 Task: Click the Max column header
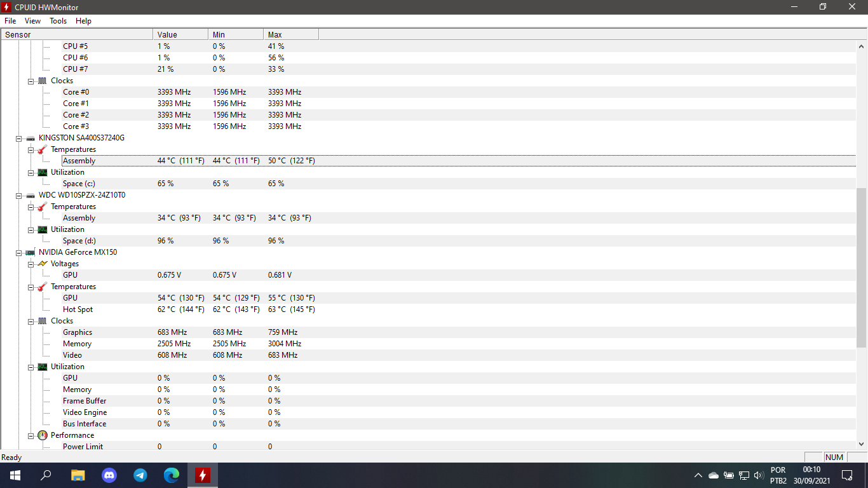click(x=291, y=34)
